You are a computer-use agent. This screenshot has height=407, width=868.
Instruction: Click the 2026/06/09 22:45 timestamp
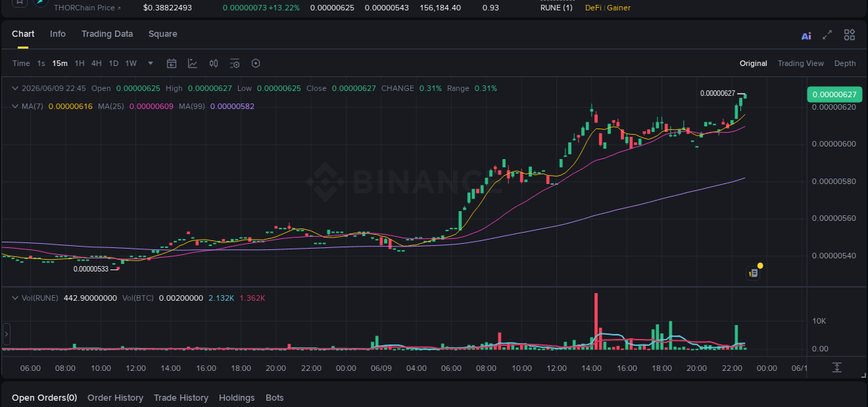pyautogui.click(x=53, y=88)
